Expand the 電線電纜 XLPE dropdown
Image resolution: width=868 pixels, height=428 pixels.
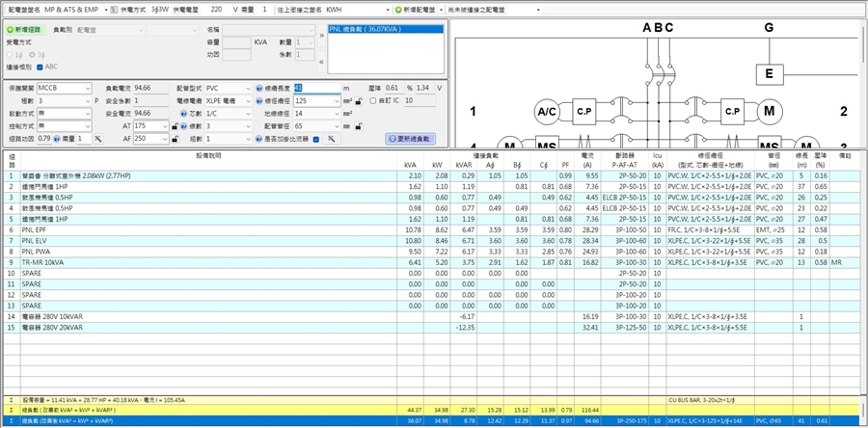coord(245,100)
